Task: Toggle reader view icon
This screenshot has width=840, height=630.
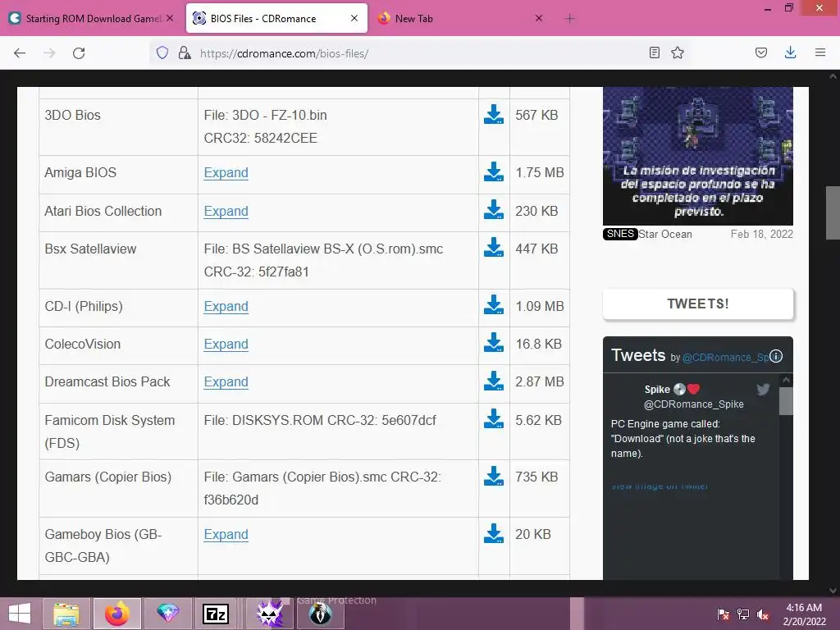Action: point(654,52)
